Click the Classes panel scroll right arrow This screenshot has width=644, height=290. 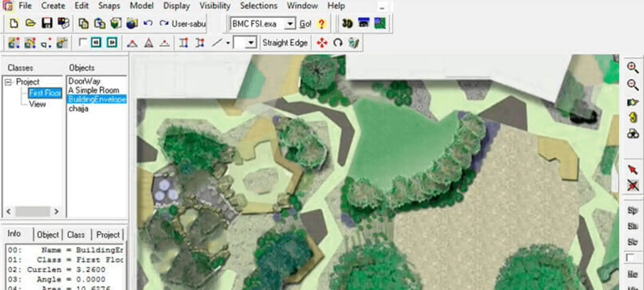click(x=56, y=212)
